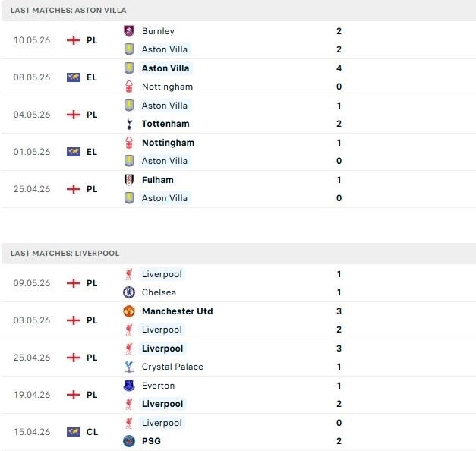This screenshot has width=476, height=451.
Task: Click the Tottenham cockerel crest icon
Action: (129, 124)
